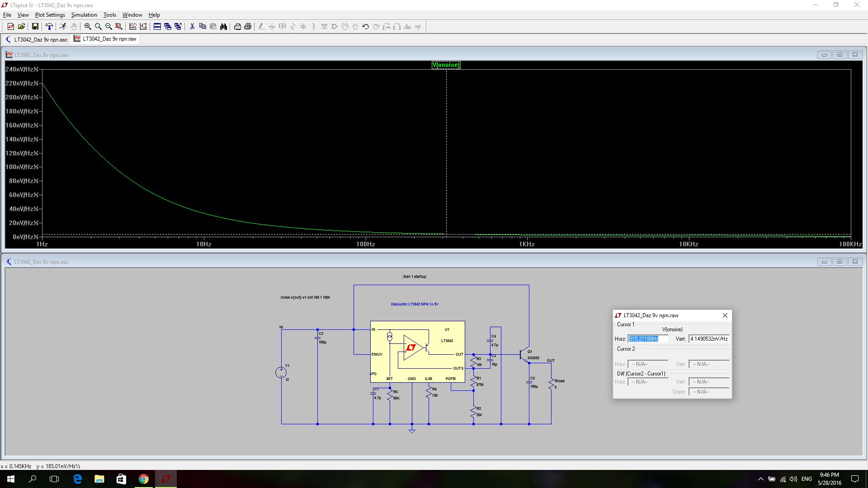
Task: Open the Simulation menu
Action: (84, 15)
